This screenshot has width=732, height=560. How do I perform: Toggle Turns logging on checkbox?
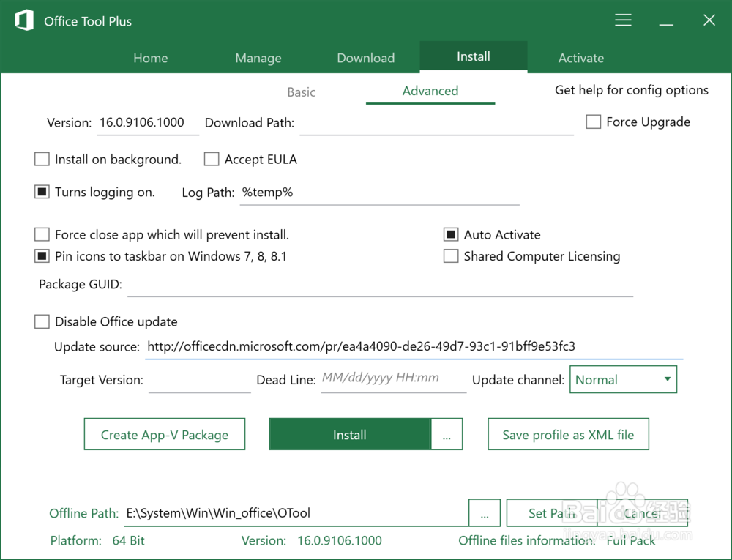coord(42,192)
